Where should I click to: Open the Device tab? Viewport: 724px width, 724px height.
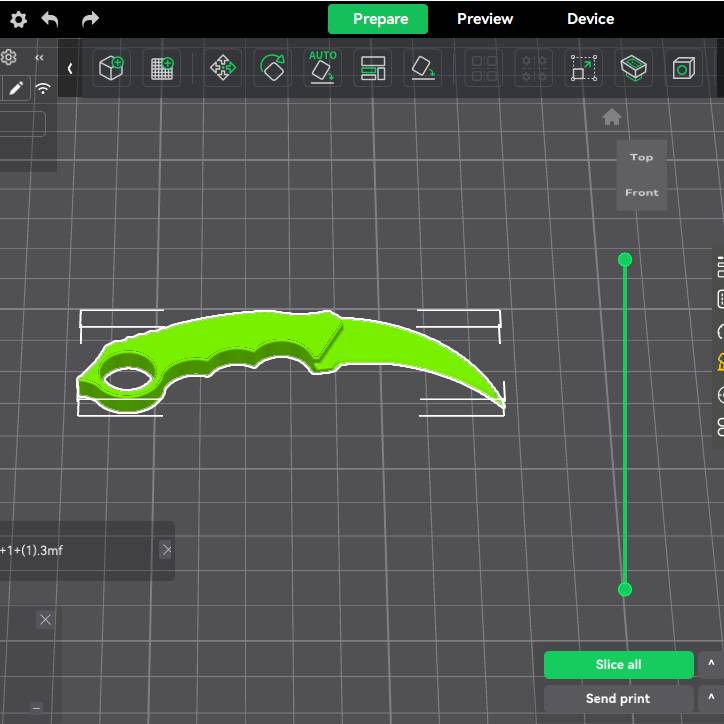pos(591,19)
